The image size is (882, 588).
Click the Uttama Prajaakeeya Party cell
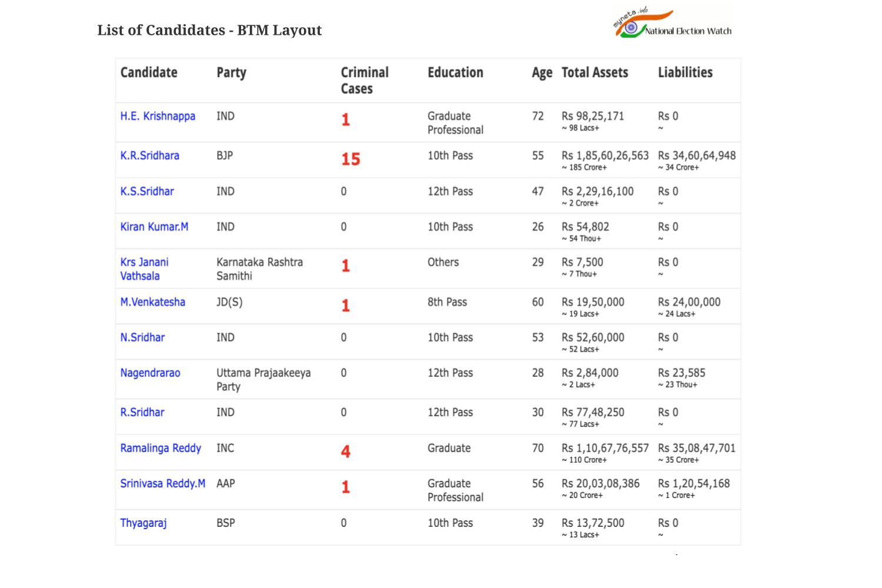tap(263, 379)
